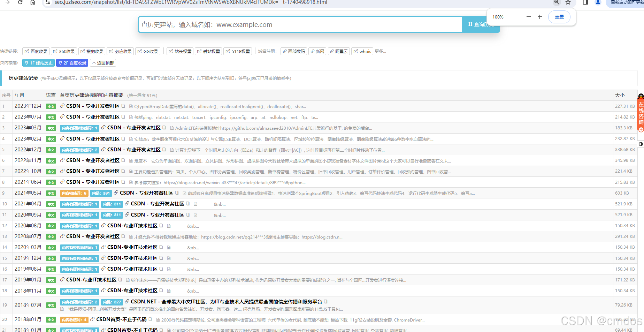Reload the page with the browser refresh icon
Screen dimensions: 644x332
(20, 2)
